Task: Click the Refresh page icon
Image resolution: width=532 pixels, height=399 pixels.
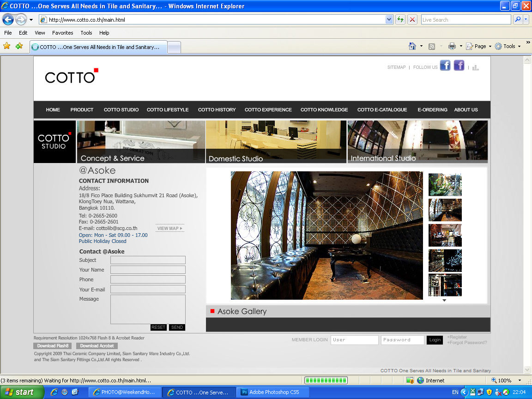Action: point(400,19)
